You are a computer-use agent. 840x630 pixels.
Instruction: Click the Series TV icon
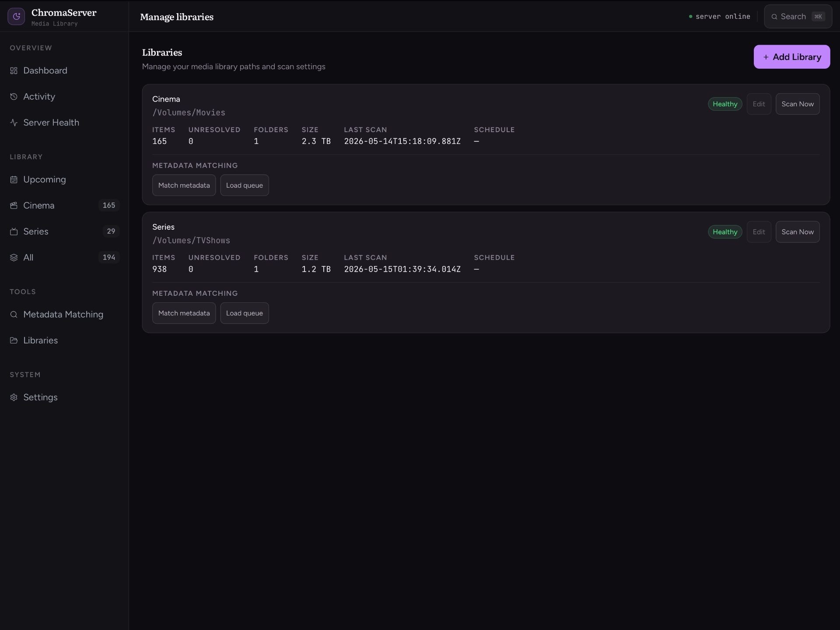(14, 231)
